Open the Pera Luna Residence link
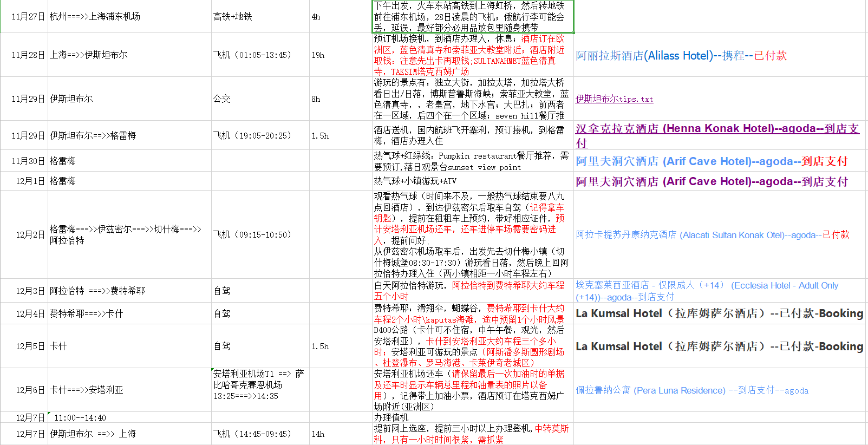868x445 pixels. point(692,390)
